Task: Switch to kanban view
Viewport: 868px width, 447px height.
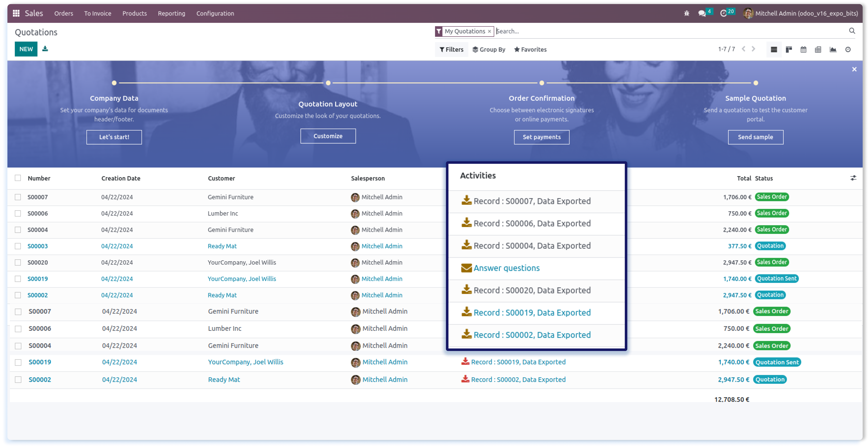Action: point(789,50)
